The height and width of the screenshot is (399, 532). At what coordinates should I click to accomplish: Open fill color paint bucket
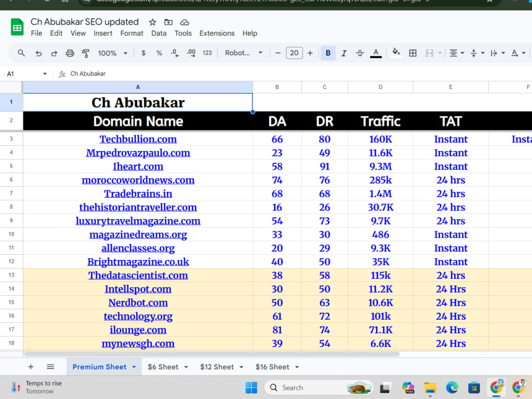coord(396,53)
